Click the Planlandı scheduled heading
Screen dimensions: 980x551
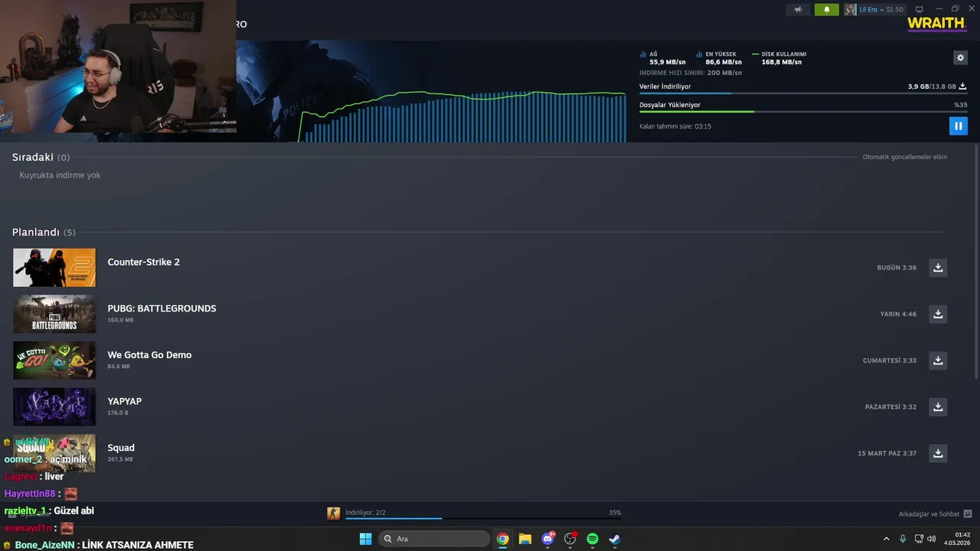[x=36, y=232]
